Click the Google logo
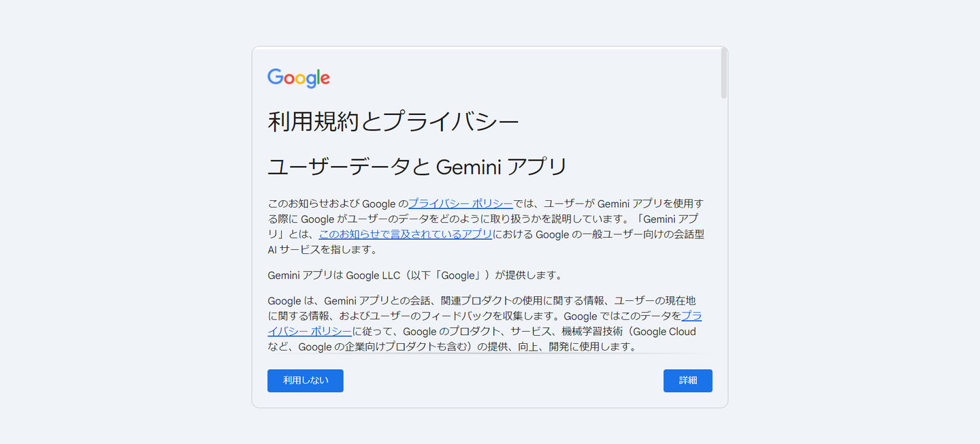Viewport: 980px width, 444px height. [x=298, y=78]
